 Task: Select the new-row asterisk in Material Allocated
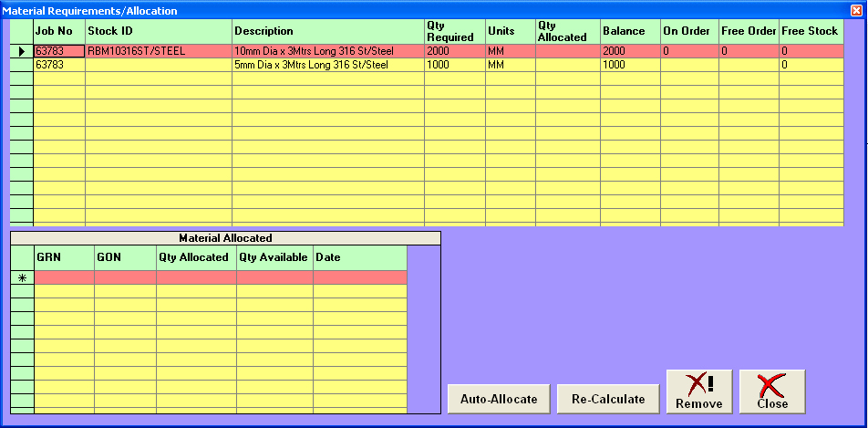click(22, 277)
